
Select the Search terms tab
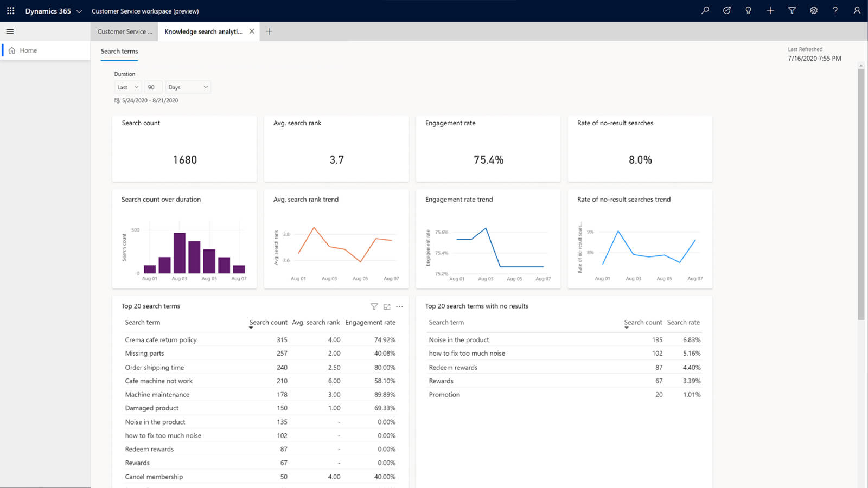[x=119, y=52]
